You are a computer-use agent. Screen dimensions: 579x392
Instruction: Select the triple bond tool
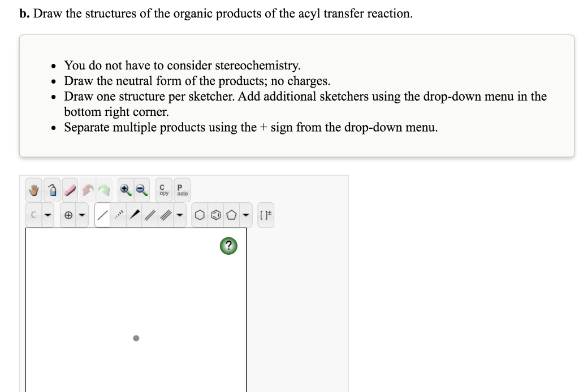[165, 215]
